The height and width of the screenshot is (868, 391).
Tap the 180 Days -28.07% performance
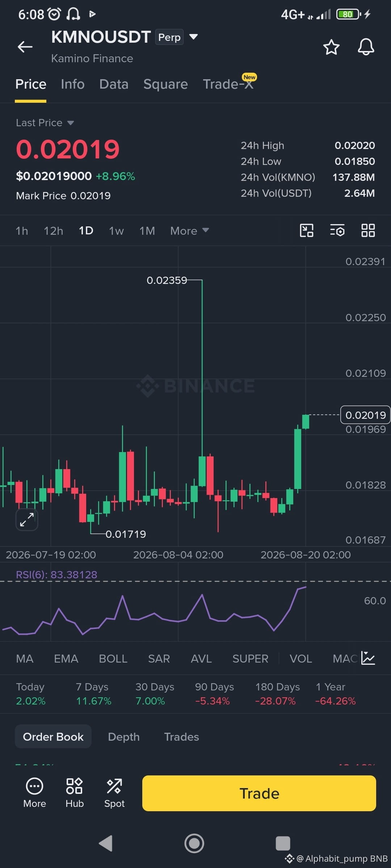pos(277,694)
